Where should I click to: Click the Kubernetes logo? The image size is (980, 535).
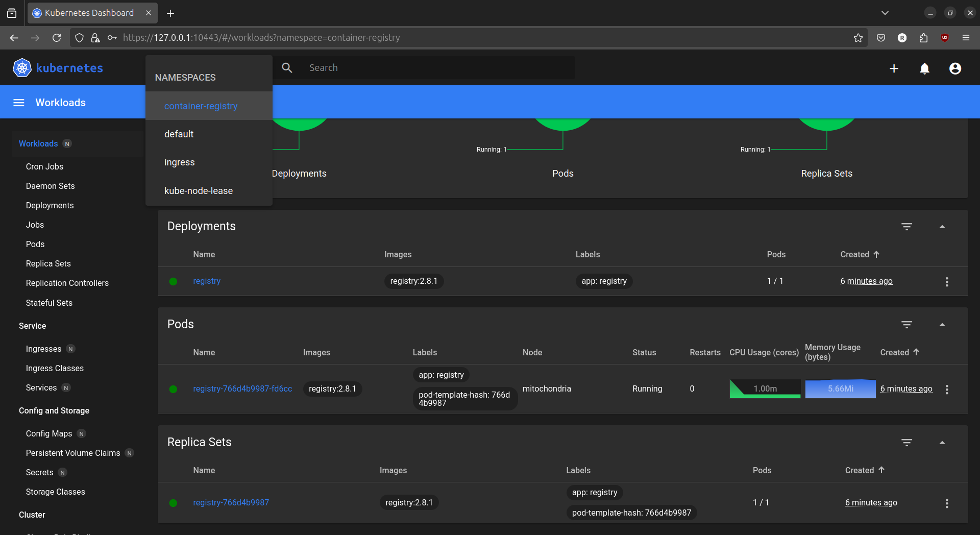coord(58,68)
